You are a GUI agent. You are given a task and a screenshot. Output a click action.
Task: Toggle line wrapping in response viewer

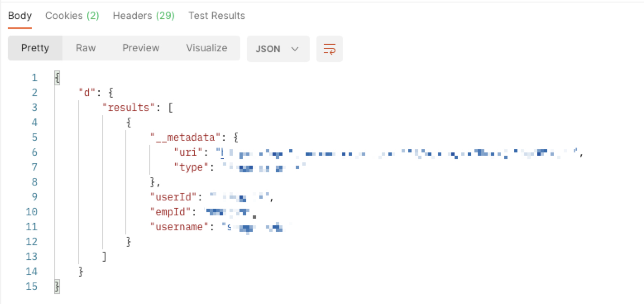[329, 48]
